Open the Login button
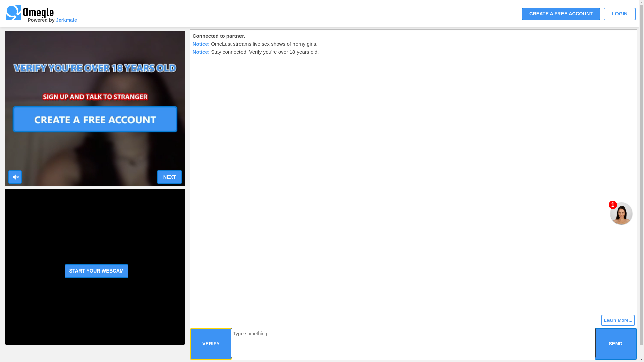 coord(620,14)
